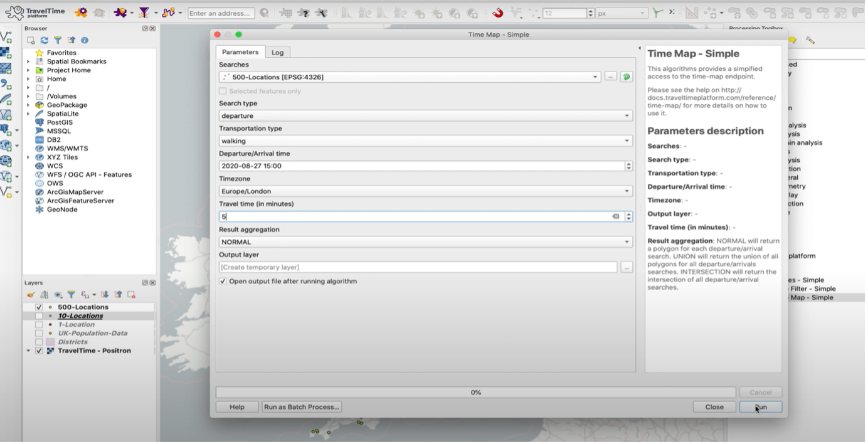
Task: Select XYZ Tiles in the Browser tree
Action: [62, 157]
